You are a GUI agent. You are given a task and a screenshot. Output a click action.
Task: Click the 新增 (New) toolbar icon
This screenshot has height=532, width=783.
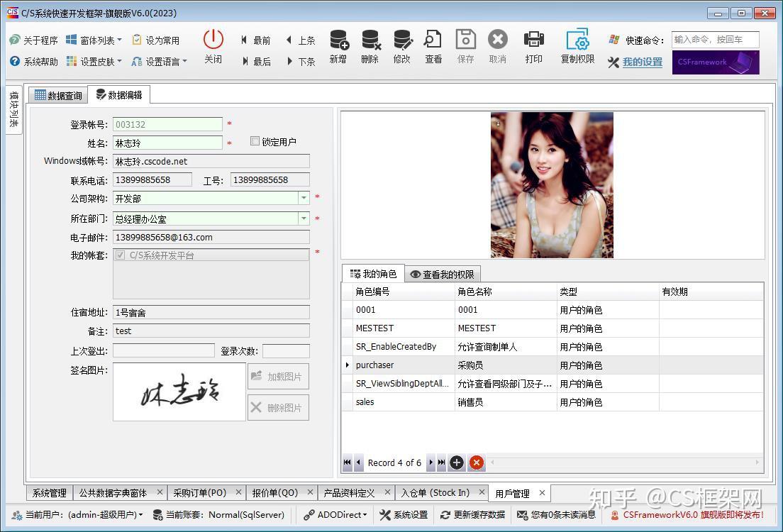(338, 46)
